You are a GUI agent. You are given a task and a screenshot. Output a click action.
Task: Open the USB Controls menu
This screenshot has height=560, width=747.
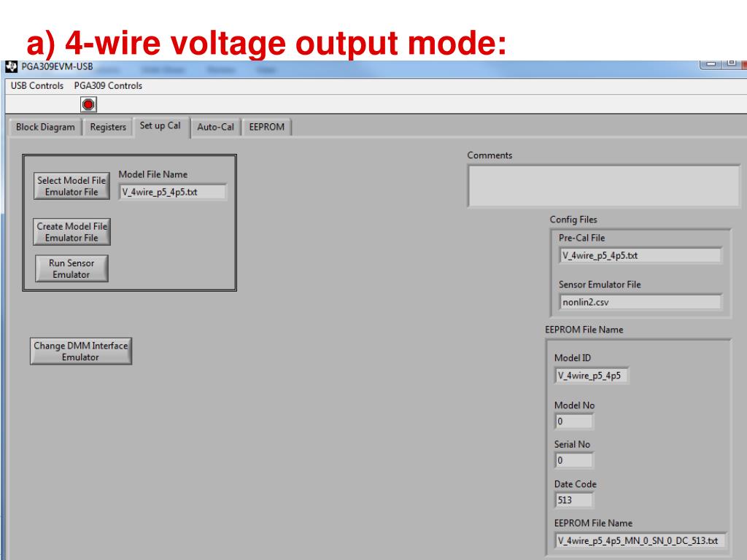tap(37, 86)
